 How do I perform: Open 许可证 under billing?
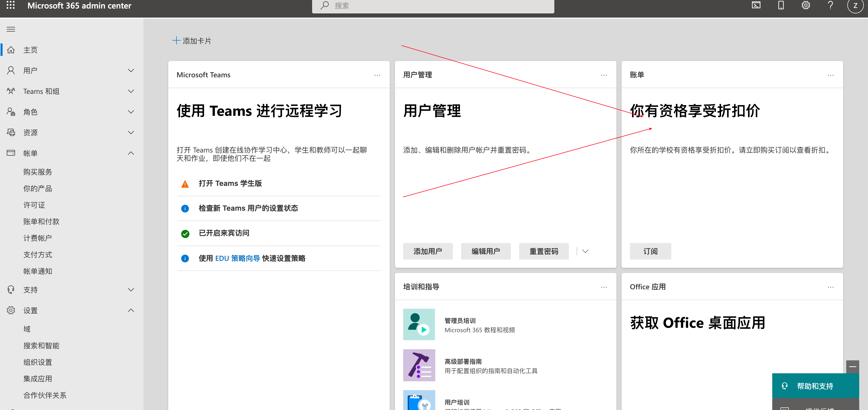click(x=34, y=205)
